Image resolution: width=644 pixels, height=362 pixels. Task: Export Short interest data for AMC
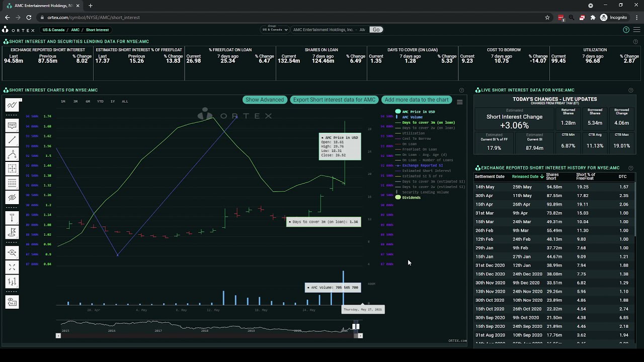334,100
